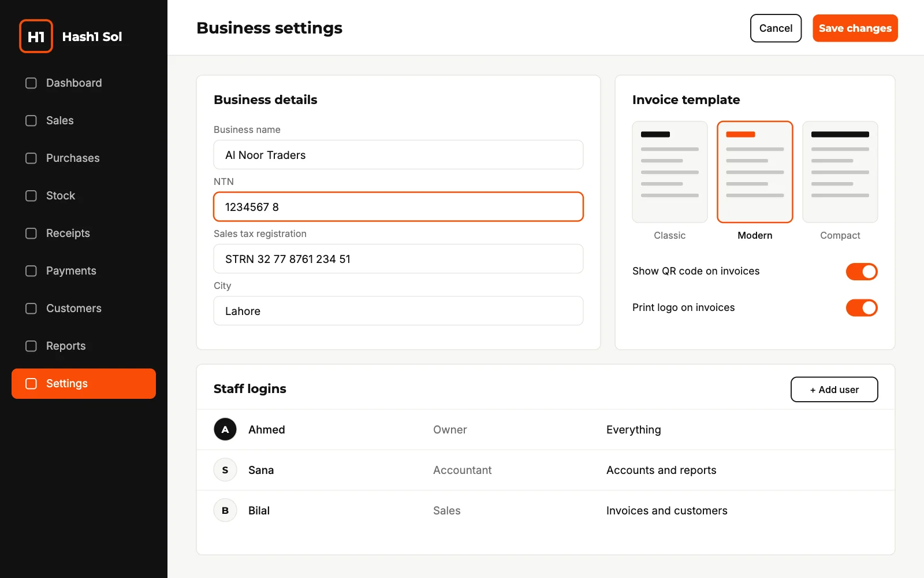Viewport: 924px width, 578px height.
Task: Click the 'Everything' permission text
Action: [x=634, y=429]
